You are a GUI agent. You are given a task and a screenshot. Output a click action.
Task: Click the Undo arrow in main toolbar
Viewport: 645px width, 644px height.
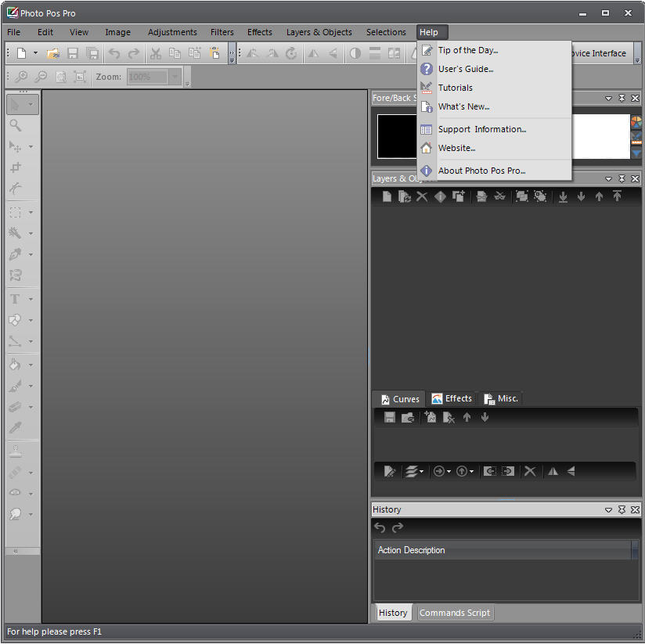point(114,53)
